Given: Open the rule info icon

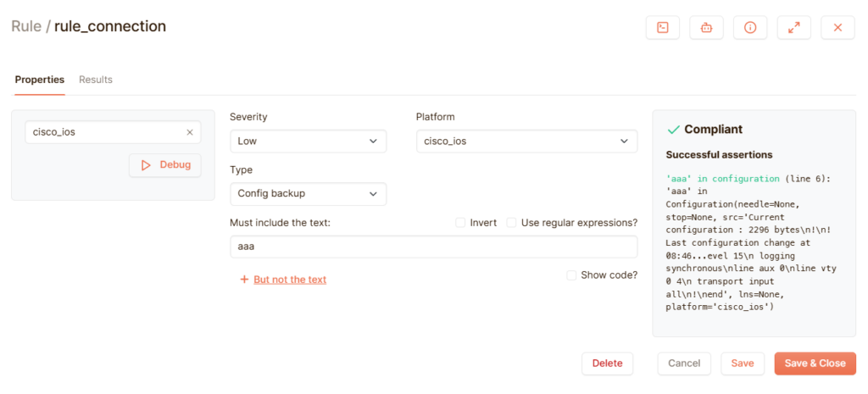Looking at the screenshot, I should 750,27.
